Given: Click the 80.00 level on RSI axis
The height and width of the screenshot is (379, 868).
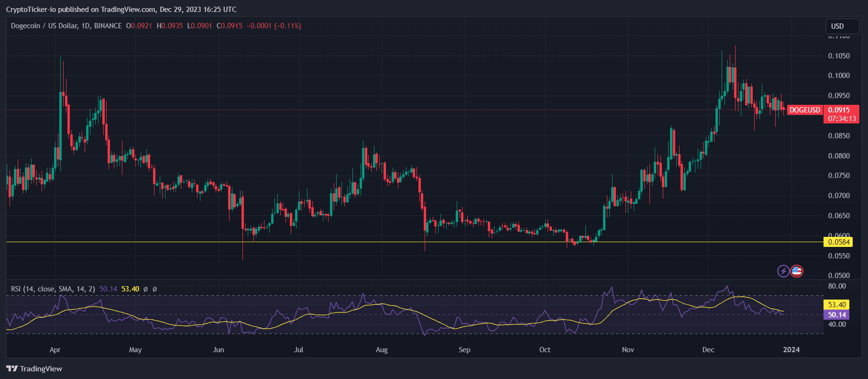Looking at the screenshot, I should pyautogui.click(x=837, y=286).
